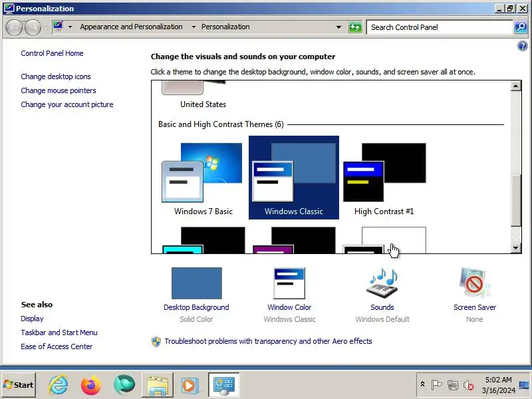532x399 pixels.
Task: Click the network tray icon
Action: [453, 385]
